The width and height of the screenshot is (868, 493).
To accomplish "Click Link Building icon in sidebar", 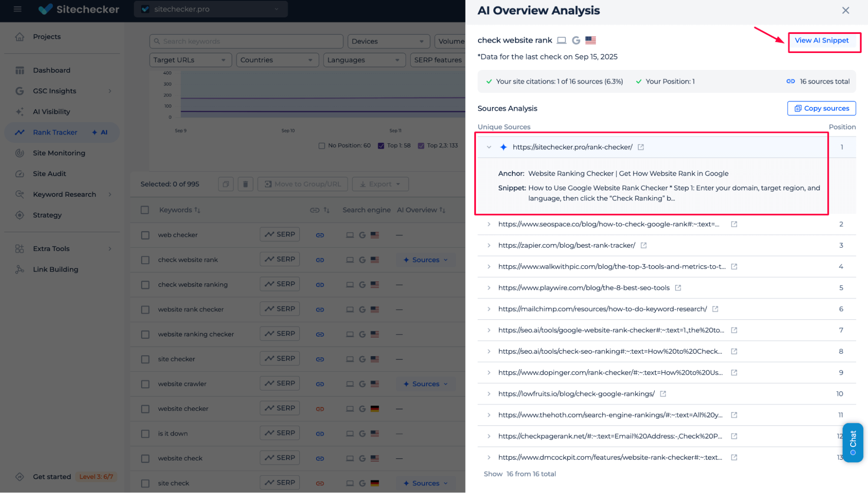I will point(20,269).
